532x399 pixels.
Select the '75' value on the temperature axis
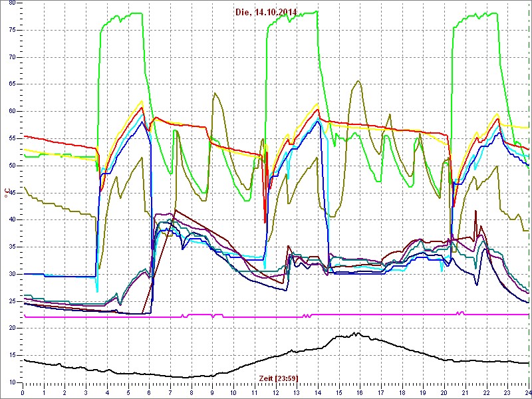pos(11,30)
